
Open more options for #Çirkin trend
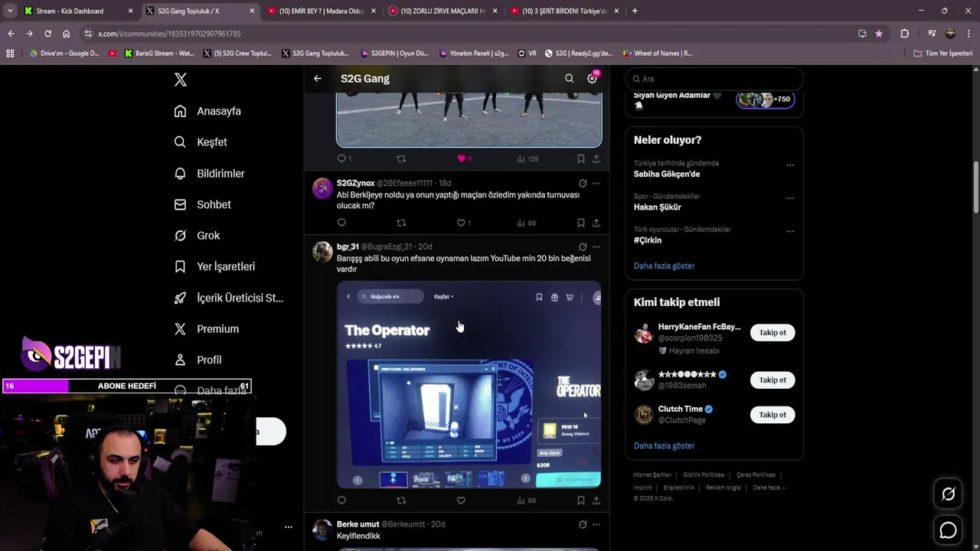[x=790, y=231]
